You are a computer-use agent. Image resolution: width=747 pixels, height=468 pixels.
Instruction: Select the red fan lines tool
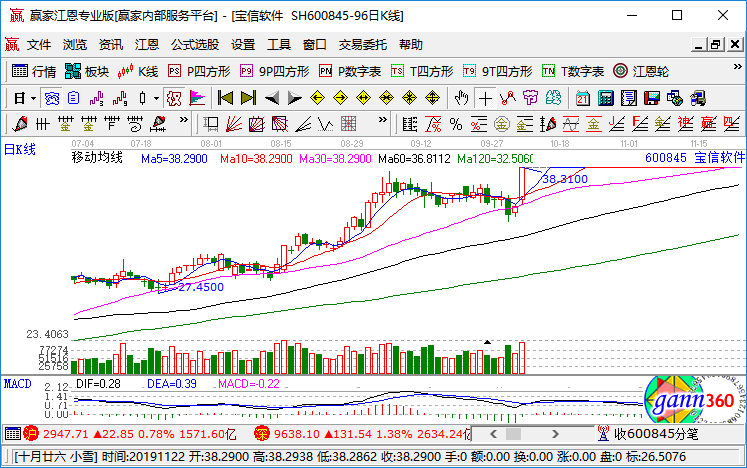[x=233, y=124]
